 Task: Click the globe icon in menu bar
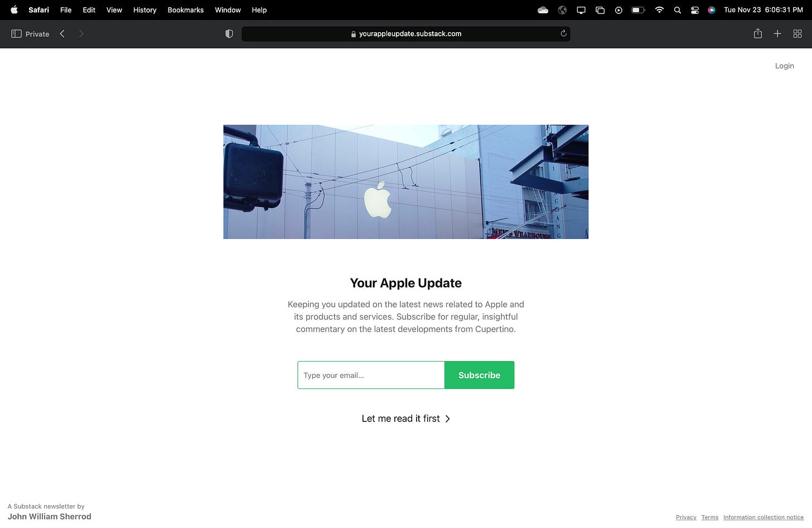(x=562, y=10)
